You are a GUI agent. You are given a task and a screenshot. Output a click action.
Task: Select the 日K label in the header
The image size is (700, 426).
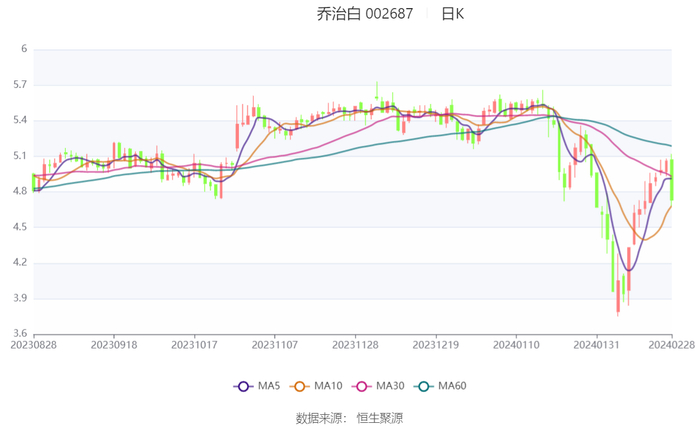(453, 14)
